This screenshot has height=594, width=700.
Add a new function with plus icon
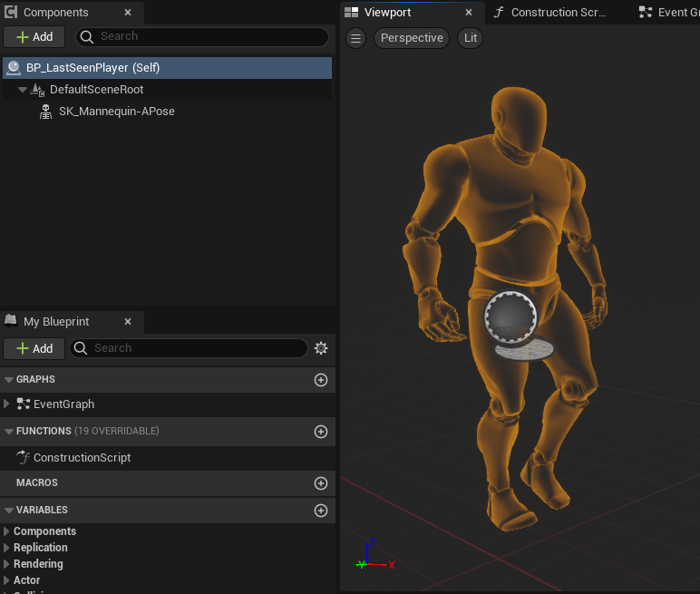point(321,432)
